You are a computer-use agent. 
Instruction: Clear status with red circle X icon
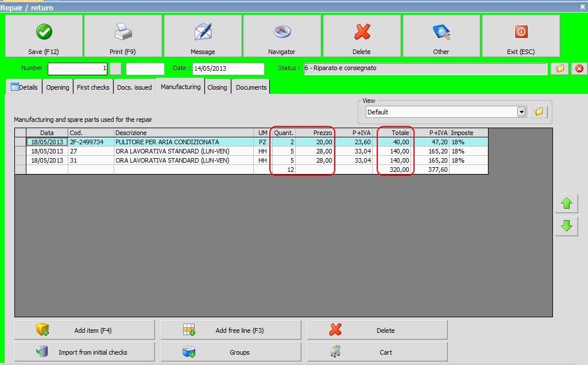click(x=579, y=69)
